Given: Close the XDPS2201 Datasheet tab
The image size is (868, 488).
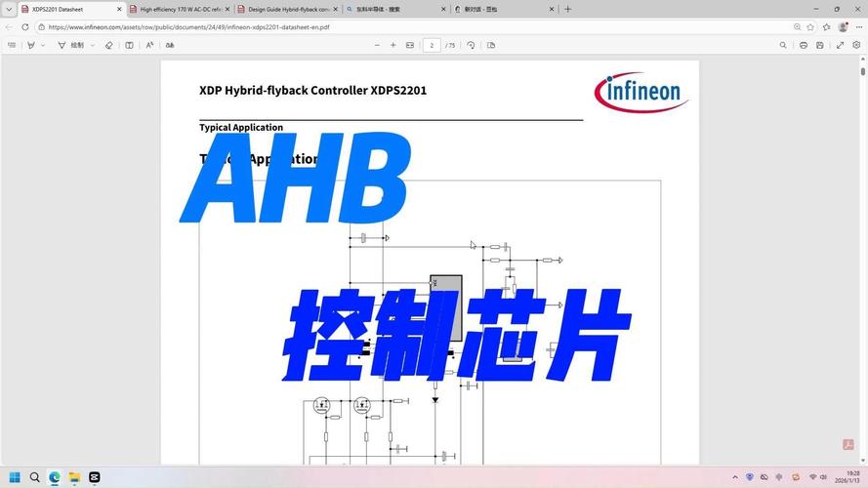Looking at the screenshot, I should pyautogui.click(x=119, y=10).
